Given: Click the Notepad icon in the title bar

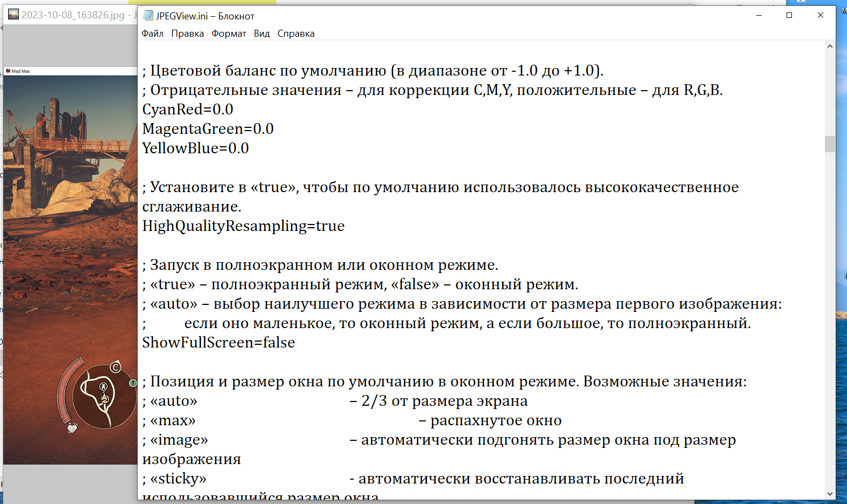Looking at the screenshot, I should 148,16.
